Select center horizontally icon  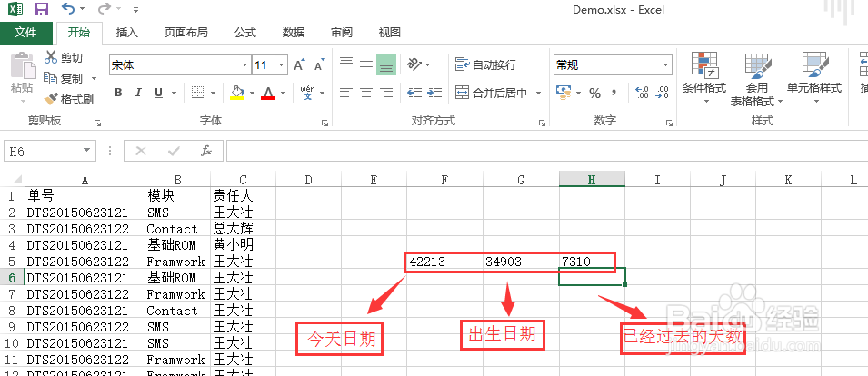coord(366,93)
